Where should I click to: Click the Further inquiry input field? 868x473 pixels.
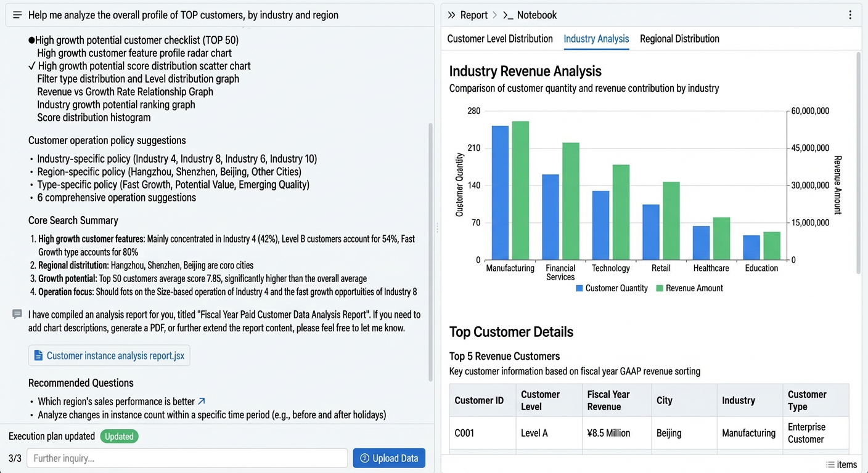click(x=187, y=458)
